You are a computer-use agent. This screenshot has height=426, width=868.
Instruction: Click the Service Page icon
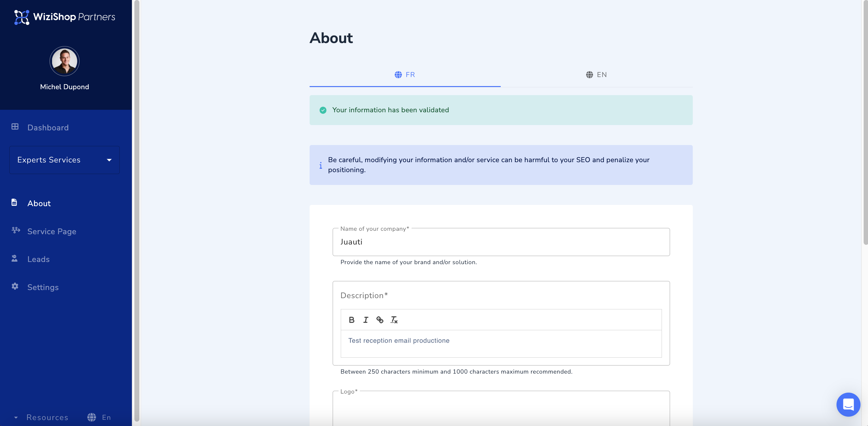click(x=16, y=230)
